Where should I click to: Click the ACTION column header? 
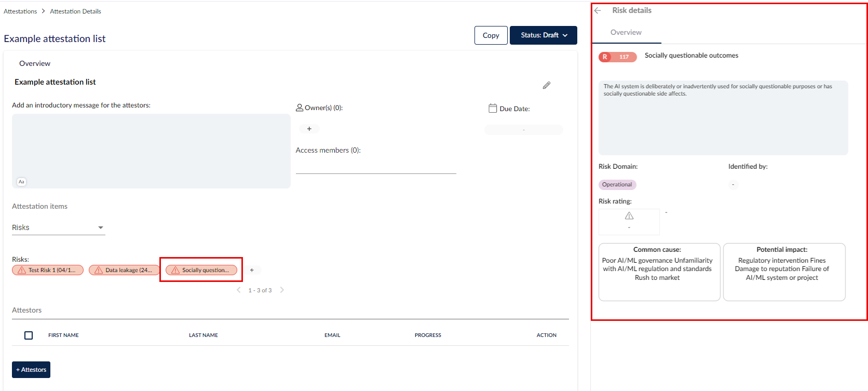tap(547, 335)
